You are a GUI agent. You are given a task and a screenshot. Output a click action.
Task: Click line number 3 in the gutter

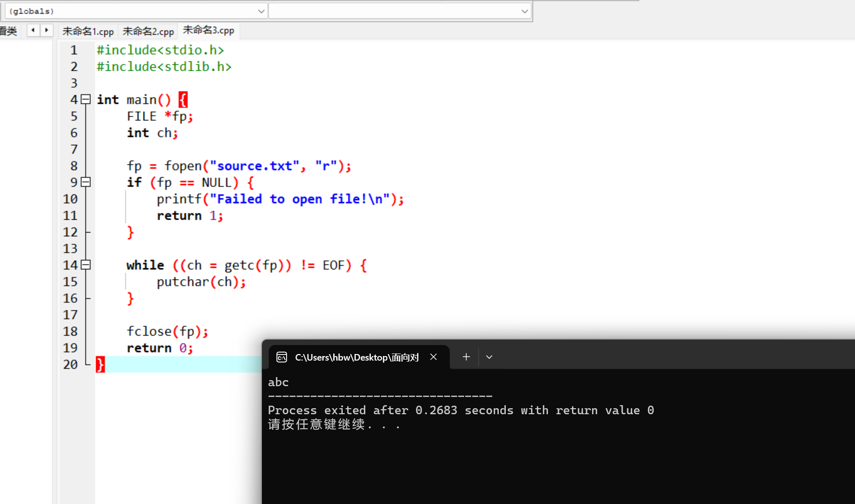point(74,83)
